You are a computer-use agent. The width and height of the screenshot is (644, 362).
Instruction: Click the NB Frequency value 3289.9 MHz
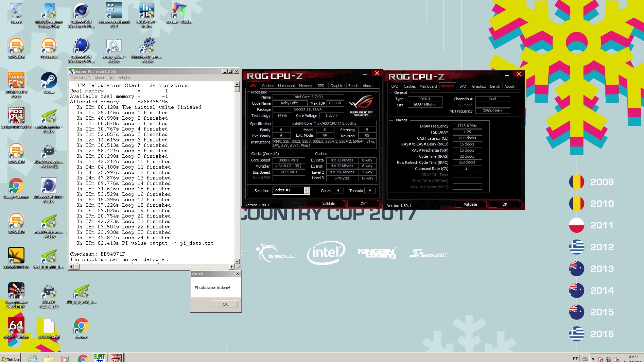(492, 111)
